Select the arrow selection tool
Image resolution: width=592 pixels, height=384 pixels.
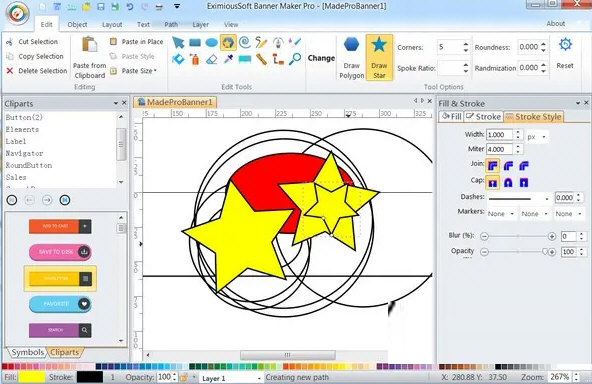[178, 42]
